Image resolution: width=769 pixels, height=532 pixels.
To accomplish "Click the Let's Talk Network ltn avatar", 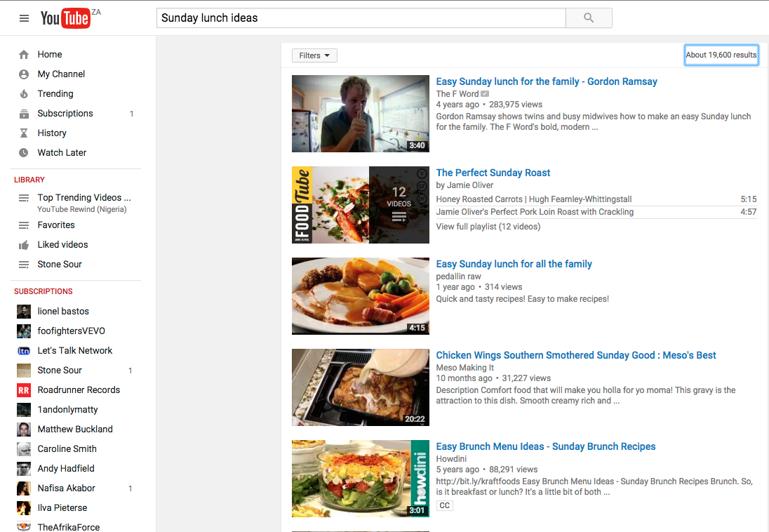I will pos(24,350).
